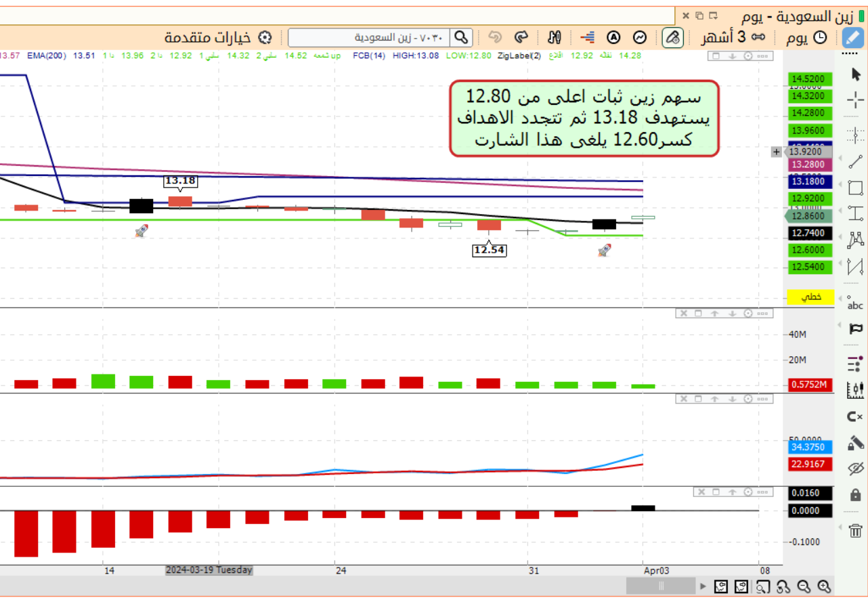This screenshot has width=868, height=600.
Task: Click the horizontal time scrollbar thumb
Action: click(661, 586)
